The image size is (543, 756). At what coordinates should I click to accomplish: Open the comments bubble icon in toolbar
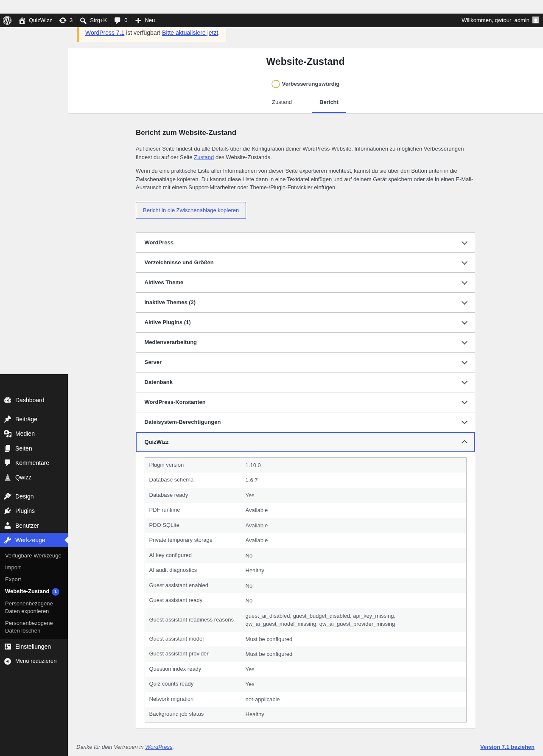pyautogui.click(x=118, y=20)
